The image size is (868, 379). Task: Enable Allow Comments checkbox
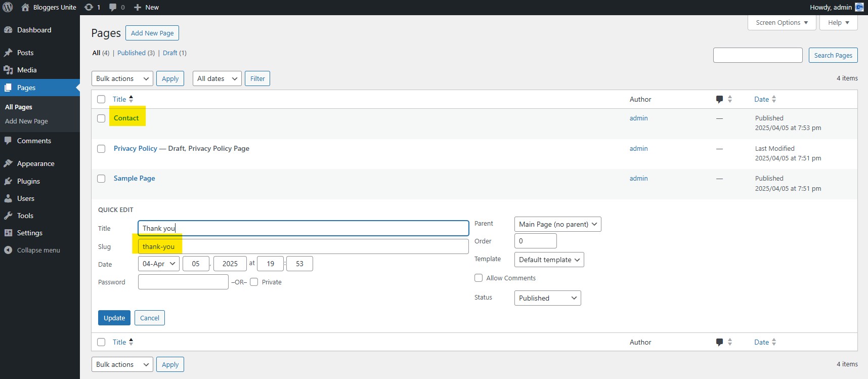479,278
